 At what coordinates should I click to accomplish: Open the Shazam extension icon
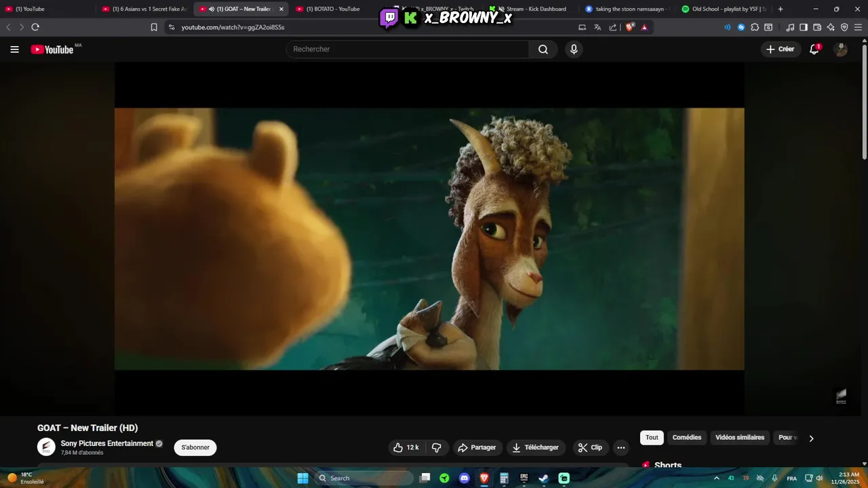(741, 27)
